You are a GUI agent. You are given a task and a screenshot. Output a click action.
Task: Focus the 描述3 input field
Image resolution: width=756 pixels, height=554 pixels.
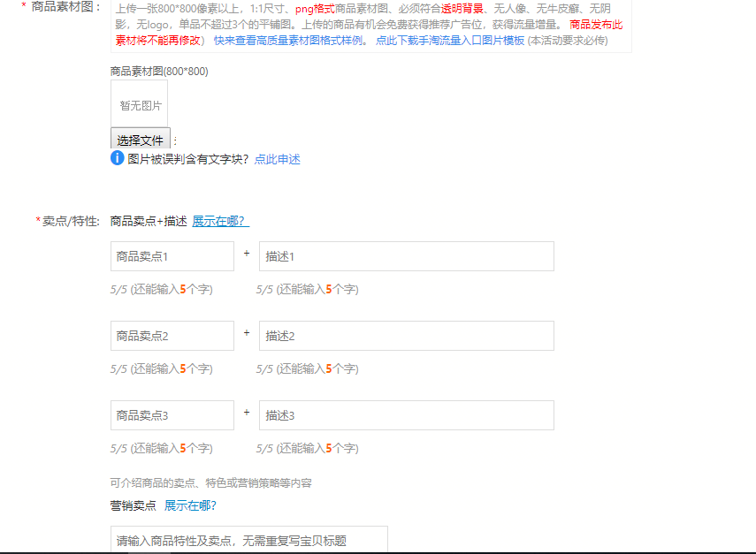407,415
